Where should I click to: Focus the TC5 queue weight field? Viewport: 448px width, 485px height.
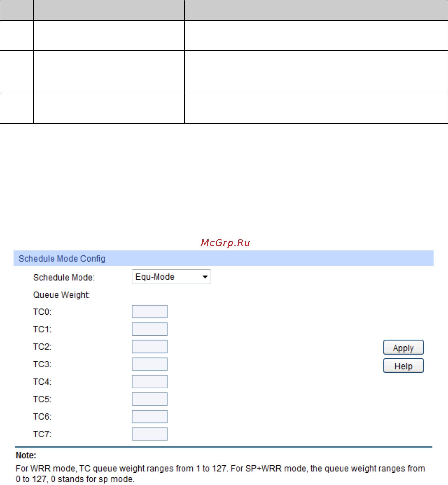[150, 399]
